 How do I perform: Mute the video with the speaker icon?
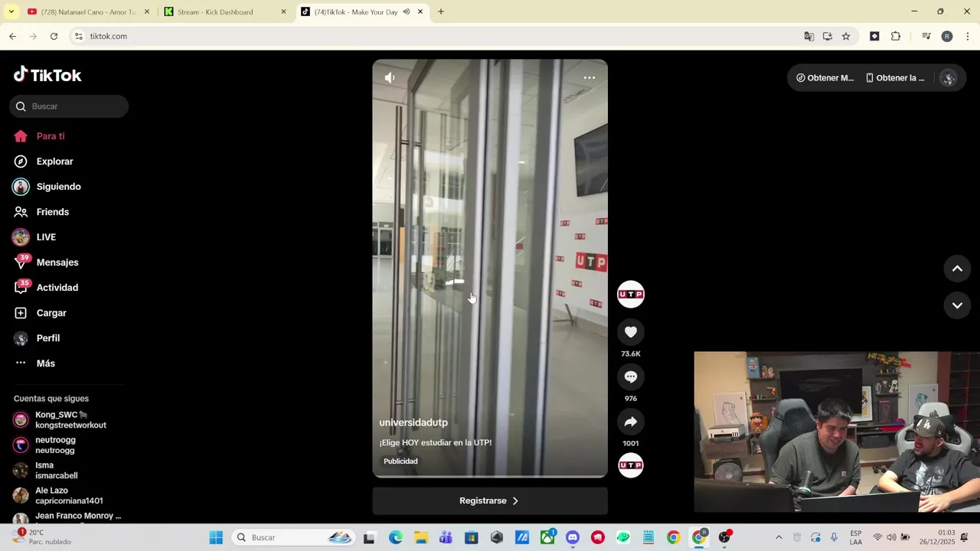[x=390, y=77]
